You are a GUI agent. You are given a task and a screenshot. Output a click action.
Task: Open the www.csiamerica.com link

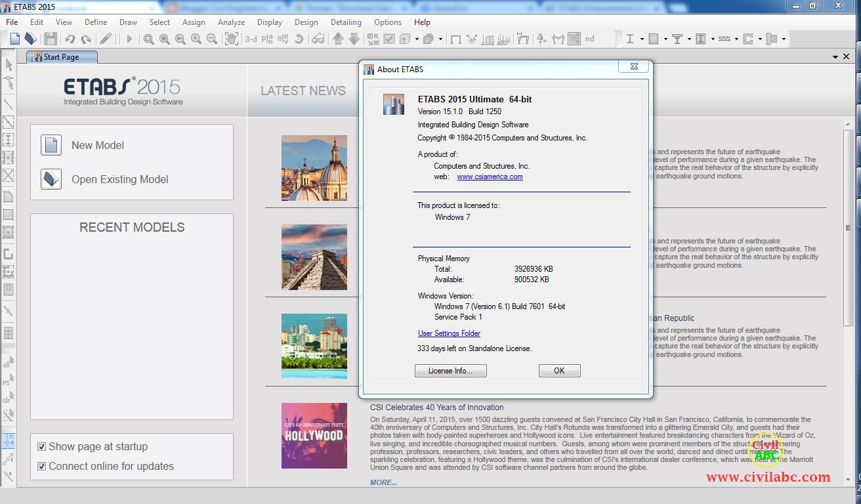click(490, 177)
